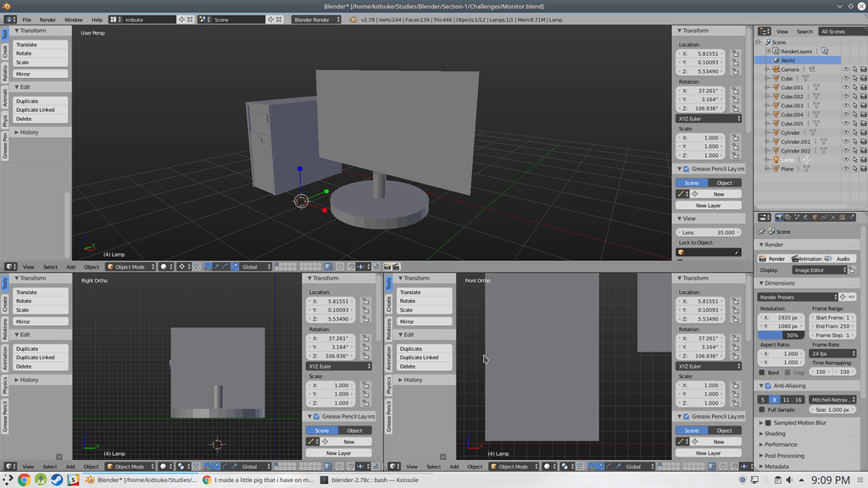Click the 50% resolution percentage slider
The height and width of the screenshot is (488, 868).
pyautogui.click(x=780, y=335)
